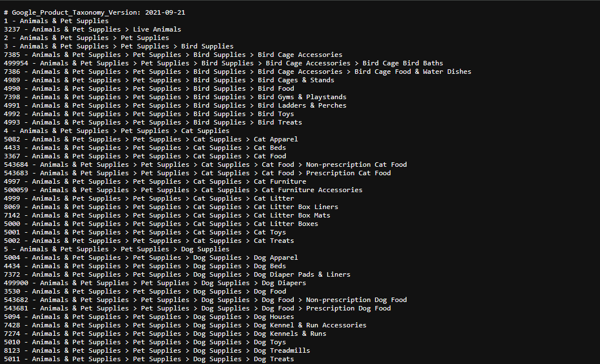Click the Non-prescription Cat Food line
This screenshot has width=600, height=364.
point(205,165)
